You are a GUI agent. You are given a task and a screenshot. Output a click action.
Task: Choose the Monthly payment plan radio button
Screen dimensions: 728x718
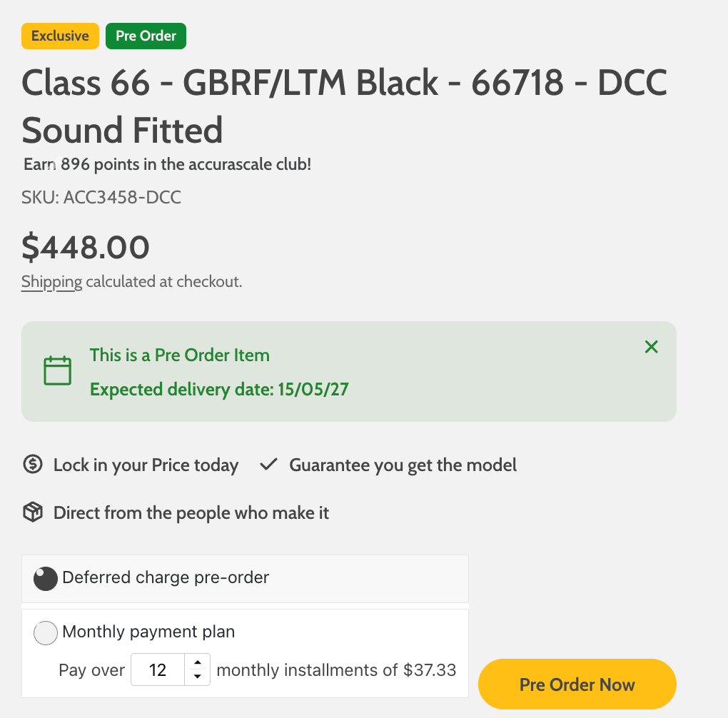[46, 633]
